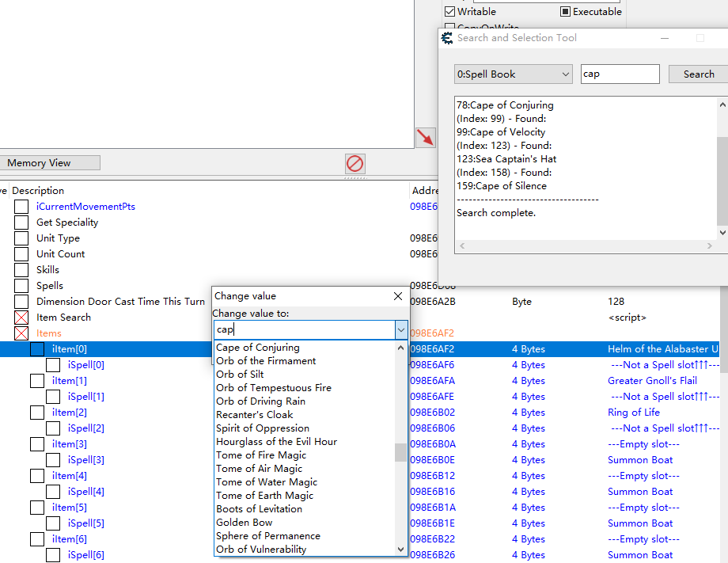This screenshot has width=728, height=563.
Task: Select Cape of Conjuring from list
Action: (x=258, y=348)
